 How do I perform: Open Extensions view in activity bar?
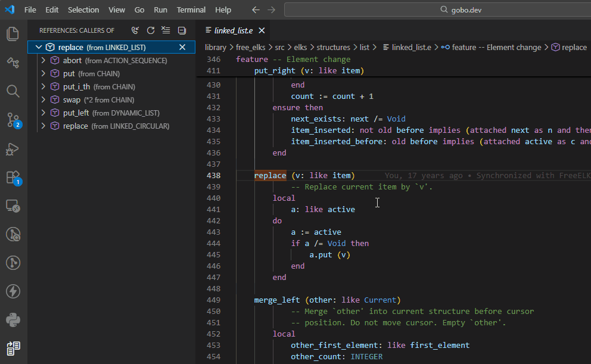click(x=13, y=178)
